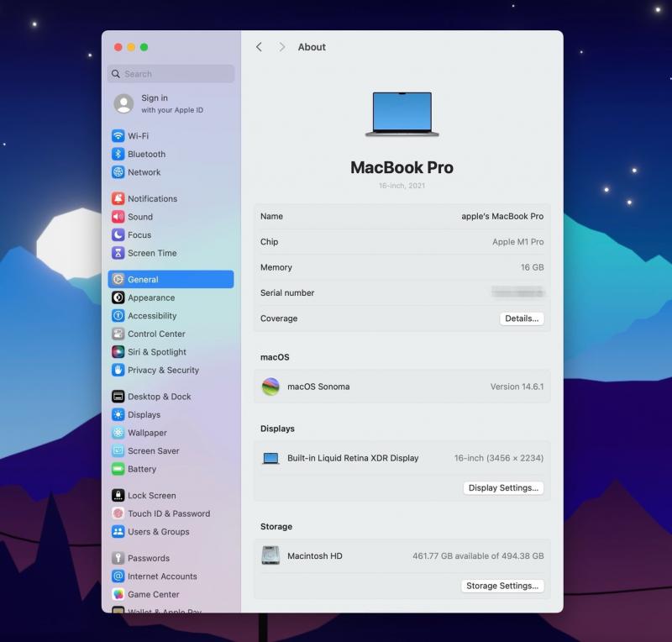The image size is (672, 642).
Task: Open the Wi-Fi settings label
Action: 138,136
